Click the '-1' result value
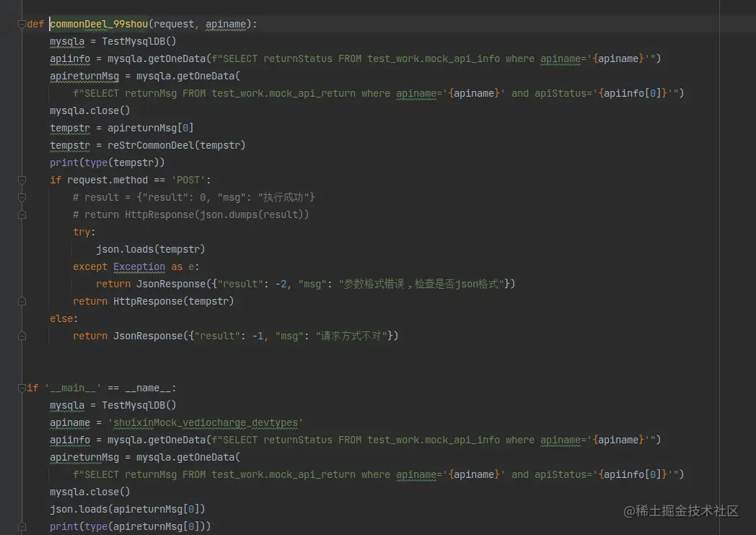 tap(258, 336)
